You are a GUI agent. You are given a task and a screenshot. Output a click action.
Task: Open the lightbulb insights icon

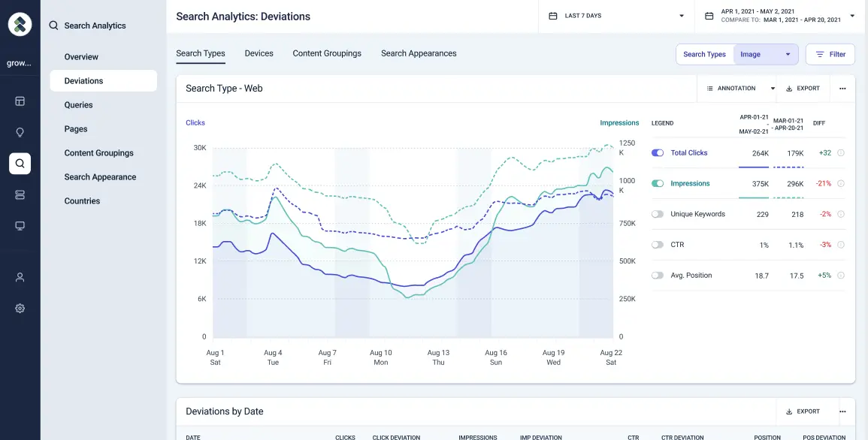click(20, 132)
